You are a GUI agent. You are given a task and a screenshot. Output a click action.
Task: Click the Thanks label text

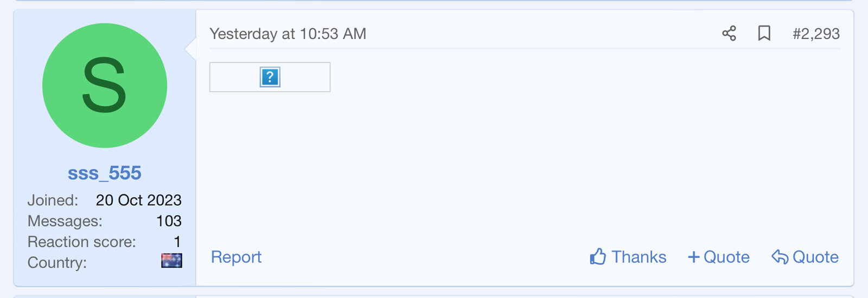click(639, 257)
